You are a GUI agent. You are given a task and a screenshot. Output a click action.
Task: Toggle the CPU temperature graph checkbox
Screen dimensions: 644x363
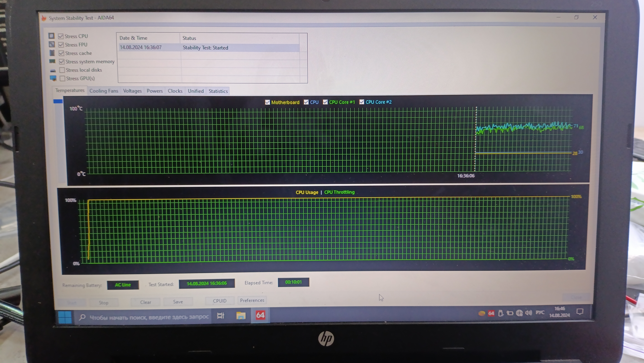pyautogui.click(x=306, y=102)
